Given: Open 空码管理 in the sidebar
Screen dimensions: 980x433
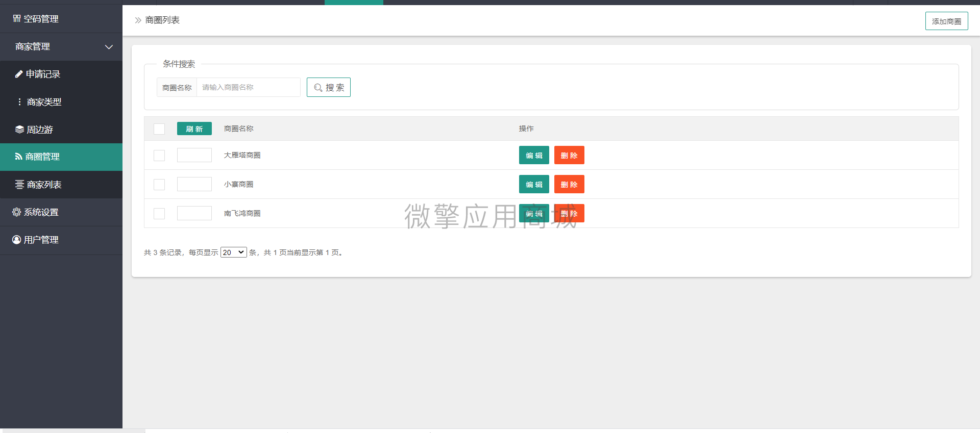Looking at the screenshot, I should click(61, 19).
